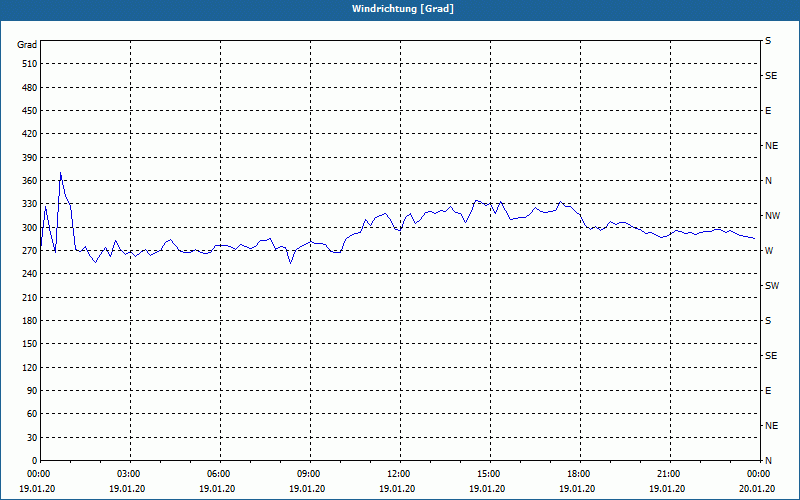Click the N compass label at 0 degrees
This screenshot has height=500, width=800.
(768, 461)
